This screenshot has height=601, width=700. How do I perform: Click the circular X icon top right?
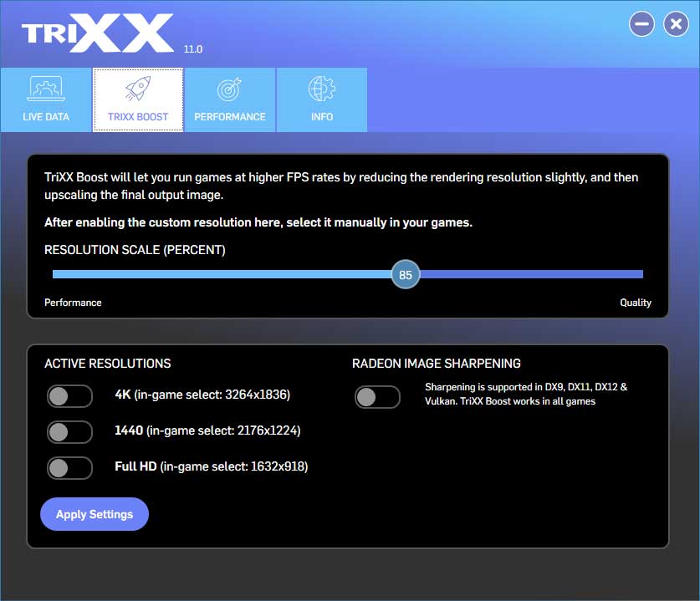click(676, 23)
